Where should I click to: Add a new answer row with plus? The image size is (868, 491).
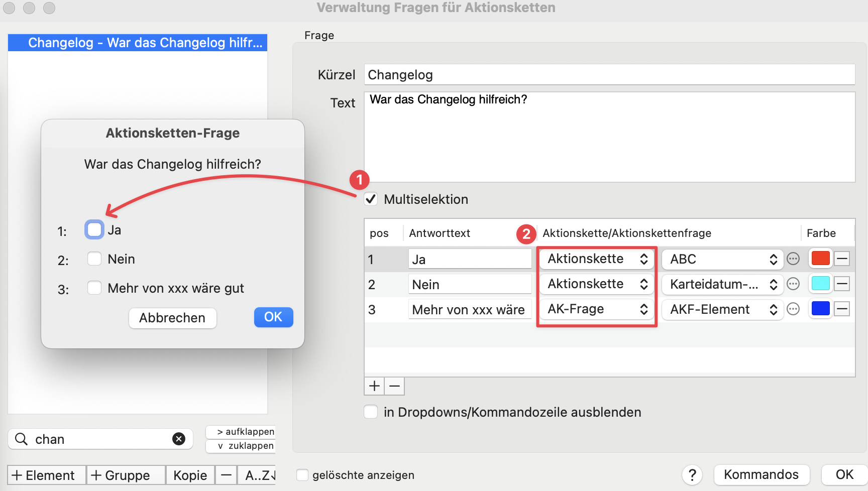pyautogui.click(x=374, y=386)
